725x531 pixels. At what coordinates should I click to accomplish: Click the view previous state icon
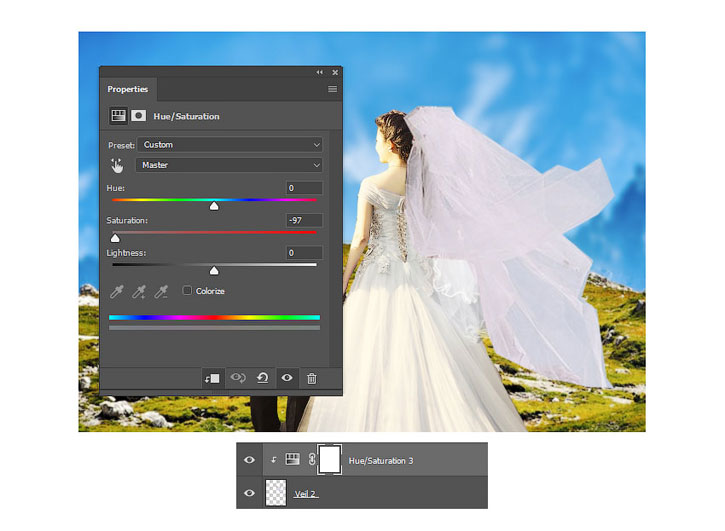[x=238, y=378]
